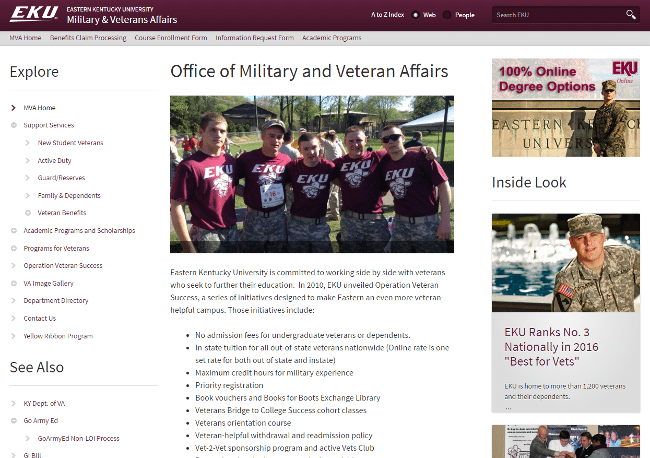Viewport: 650px width, 458px height.
Task: Open New Student Veterans sidebar link
Action: (70, 143)
